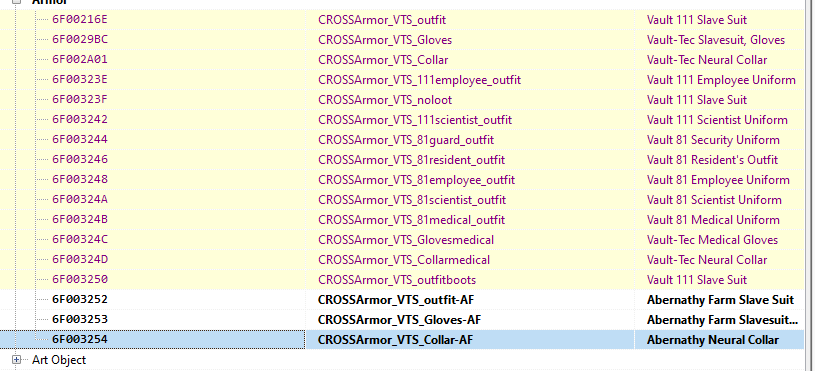
Task: Click editor ID CROSSArmor_VTS_Glovesmedical
Action: 406,240
